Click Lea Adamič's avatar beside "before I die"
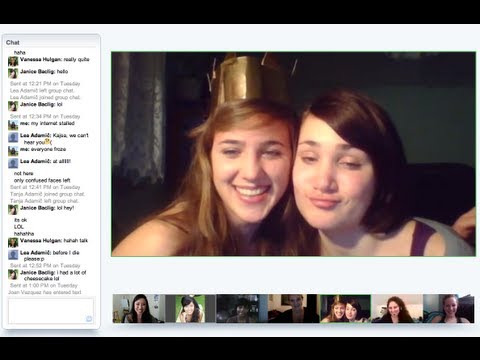The height and width of the screenshot is (360, 480). pos(13,255)
